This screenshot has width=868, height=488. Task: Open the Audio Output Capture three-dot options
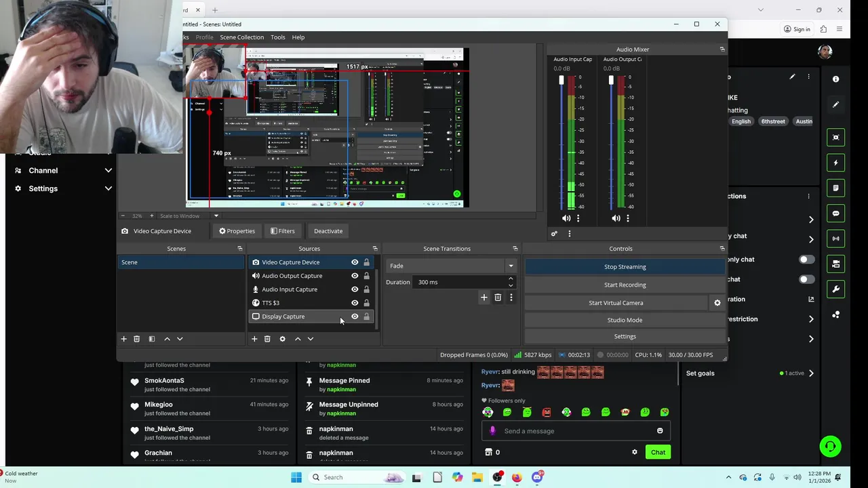628,218
